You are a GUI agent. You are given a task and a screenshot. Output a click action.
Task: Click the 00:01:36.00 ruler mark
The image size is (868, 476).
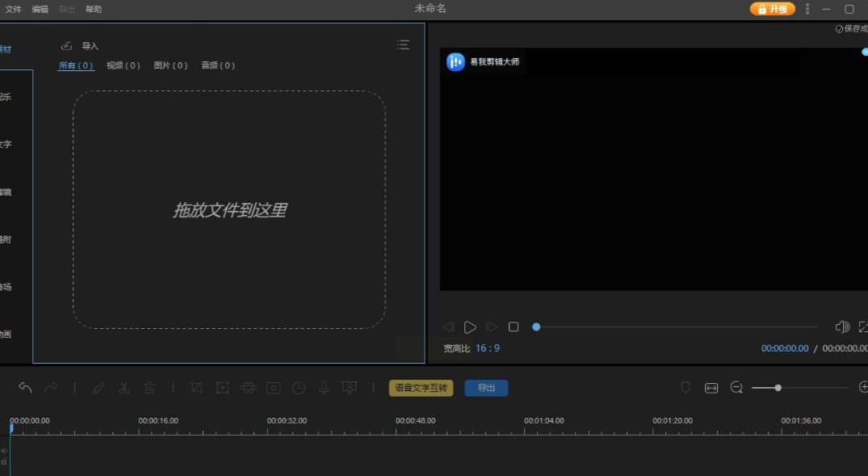click(801, 420)
